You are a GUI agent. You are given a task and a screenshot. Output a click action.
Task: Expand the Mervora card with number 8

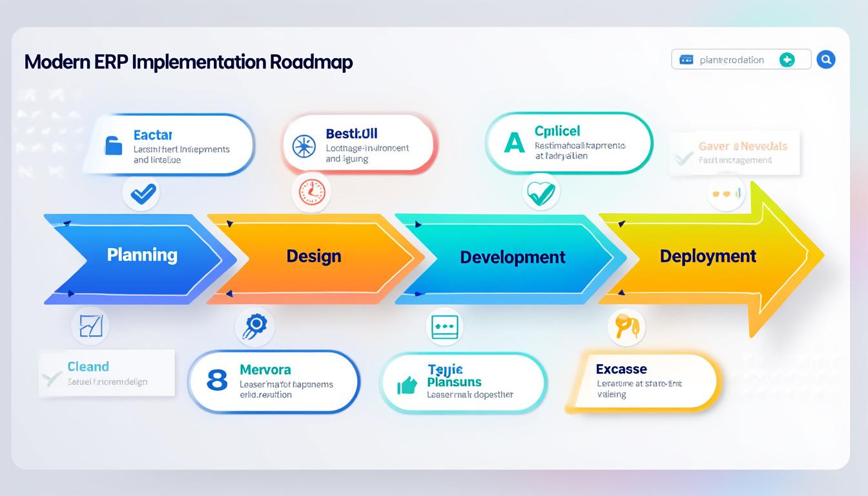point(274,382)
